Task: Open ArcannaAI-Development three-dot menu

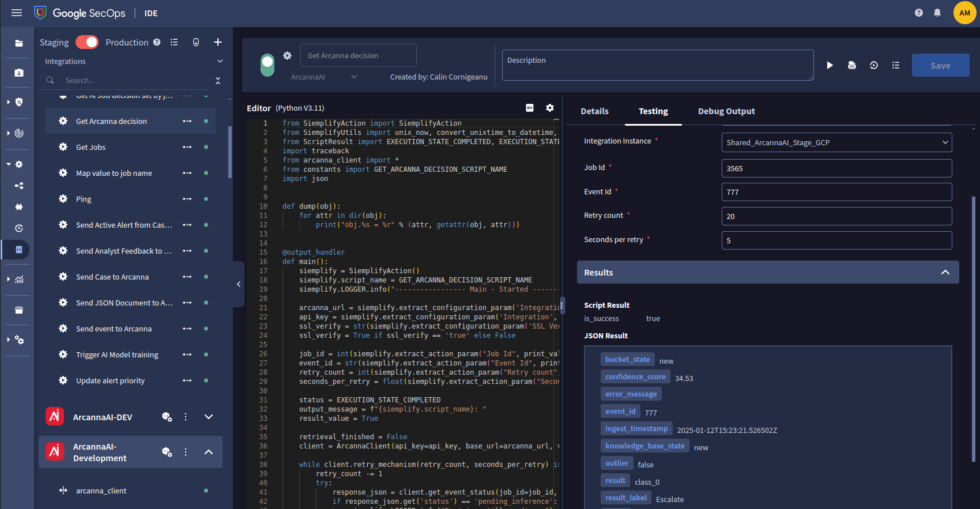Action: click(186, 452)
